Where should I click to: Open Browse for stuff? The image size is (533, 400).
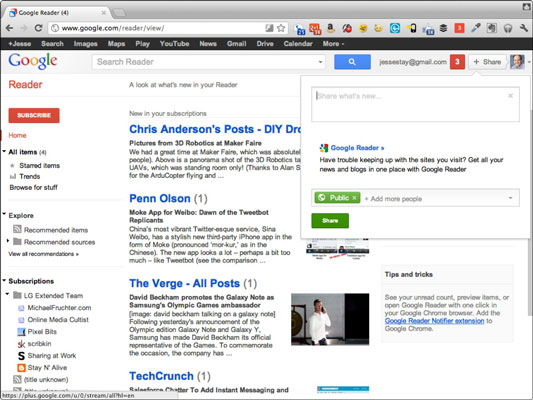[x=33, y=187]
